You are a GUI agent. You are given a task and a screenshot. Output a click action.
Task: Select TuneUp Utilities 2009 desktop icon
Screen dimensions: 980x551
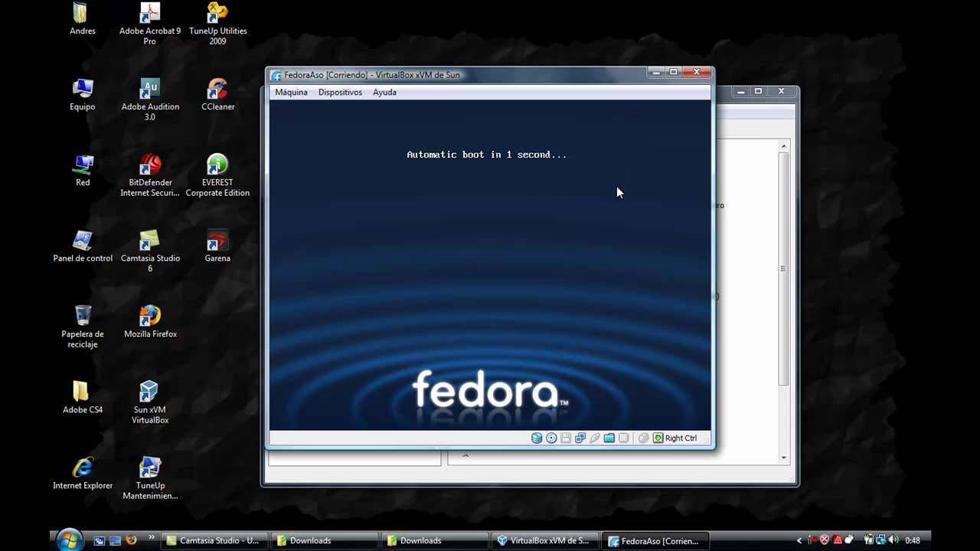(x=217, y=24)
